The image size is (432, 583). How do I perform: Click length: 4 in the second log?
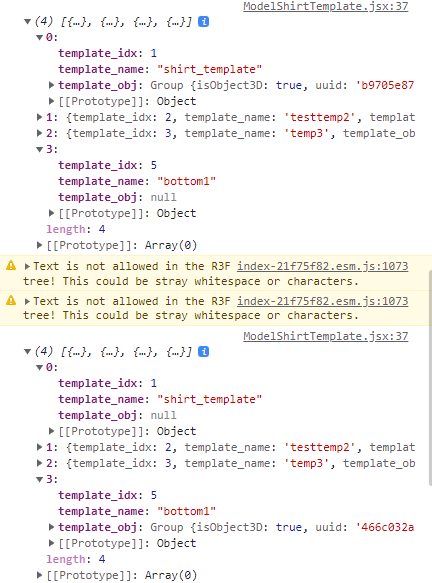pos(76,559)
